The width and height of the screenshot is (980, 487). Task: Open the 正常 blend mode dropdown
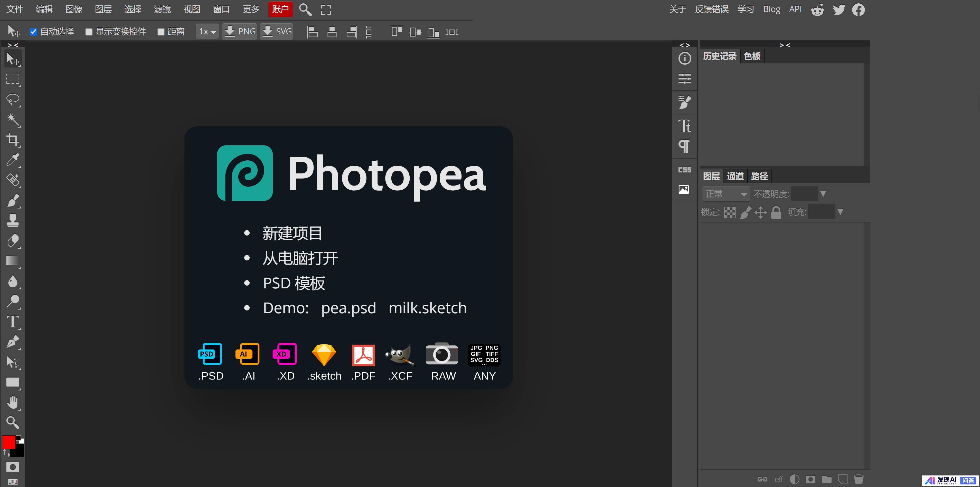tap(725, 194)
